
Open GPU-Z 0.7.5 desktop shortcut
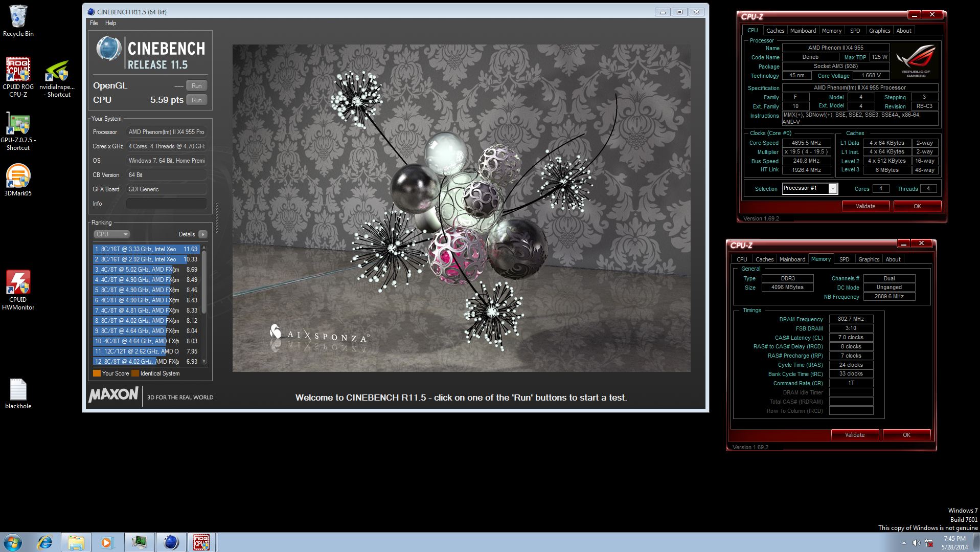(x=18, y=132)
